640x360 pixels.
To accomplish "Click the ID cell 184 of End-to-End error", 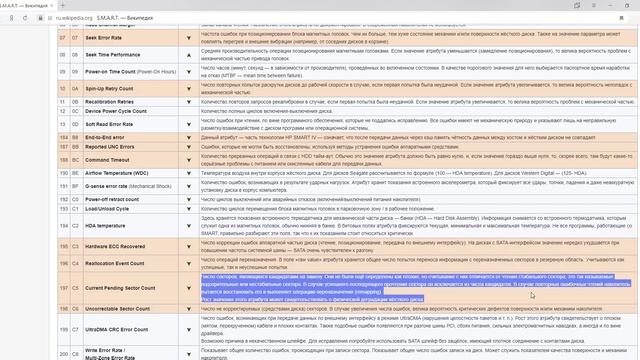I will [64, 138].
